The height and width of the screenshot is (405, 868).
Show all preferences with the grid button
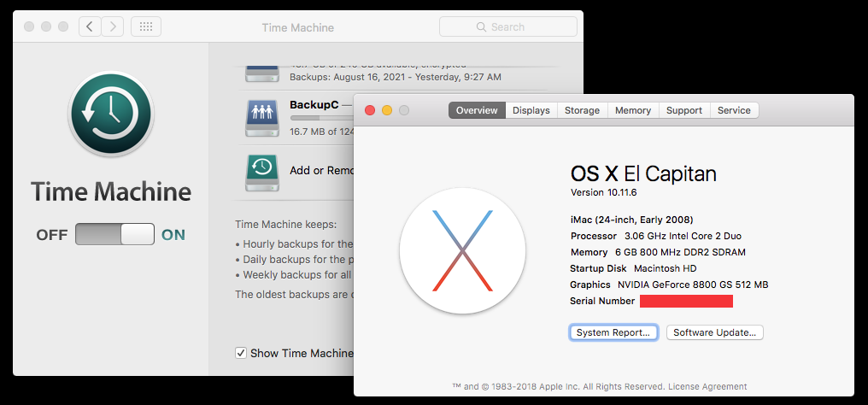coord(146,26)
